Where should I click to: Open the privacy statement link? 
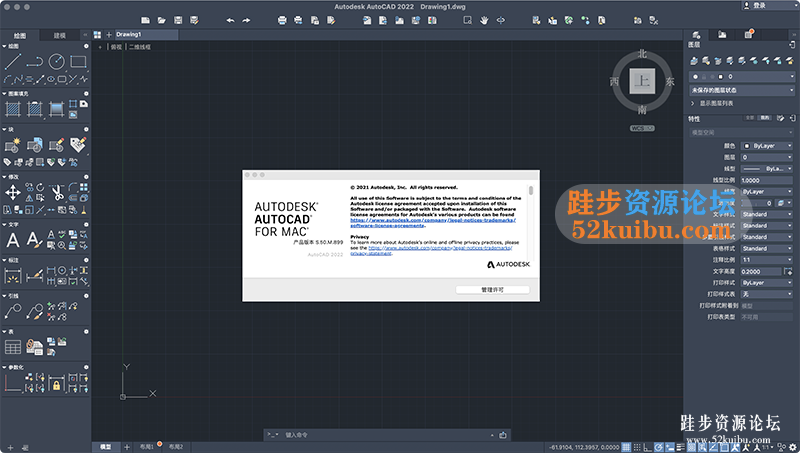click(x=431, y=250)
